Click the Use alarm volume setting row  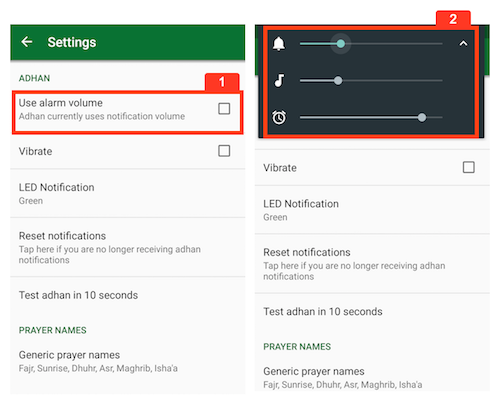[x=128, y=112]
